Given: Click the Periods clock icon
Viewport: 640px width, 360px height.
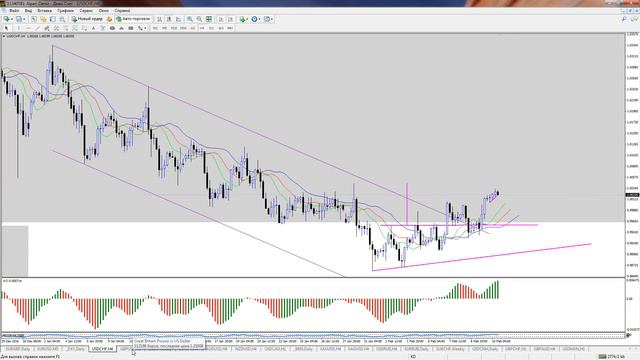Looking at the screenshot, I should point(254,19).
